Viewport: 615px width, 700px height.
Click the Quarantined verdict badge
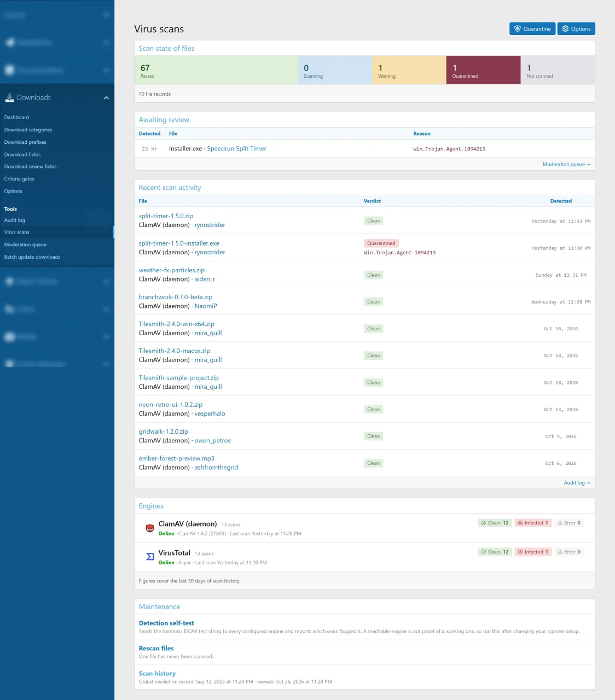pyautogui.click(x=381, y=243)
